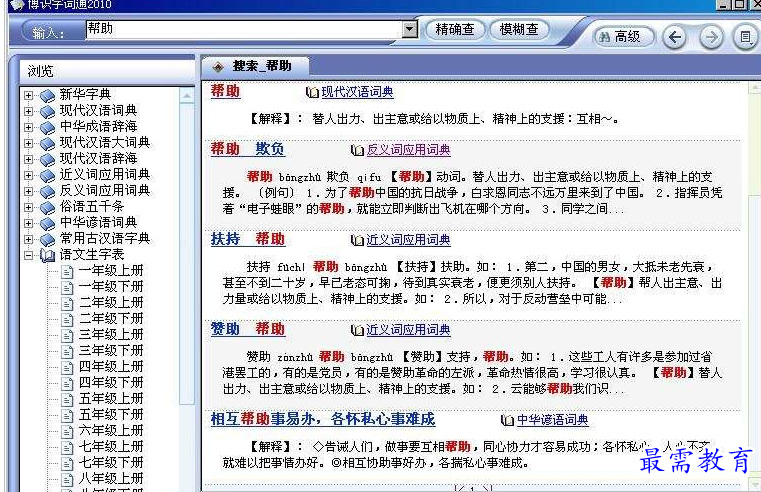Open the 扶持 帮助 entry heading link
The height and width of the screenshot is (492, 761).
pos(248,239)
